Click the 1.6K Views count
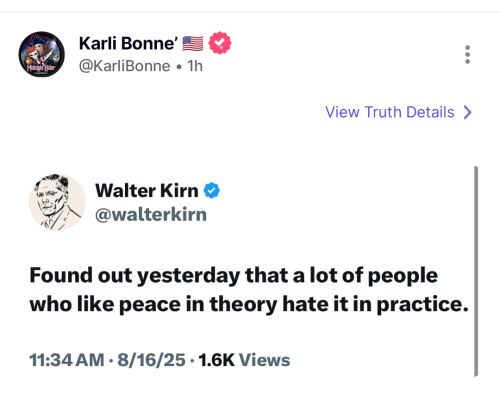This screenshot has height=397, width=500. click(x=244, y=360)
